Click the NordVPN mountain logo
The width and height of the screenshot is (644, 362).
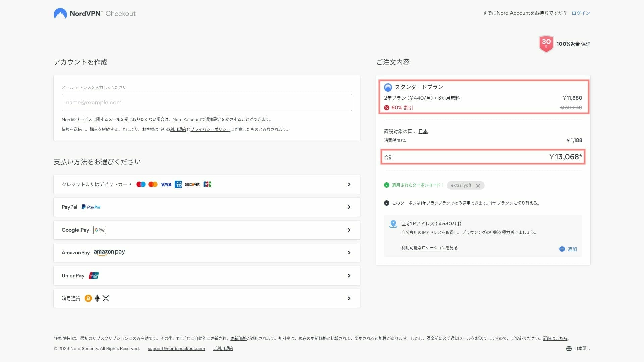60,13
